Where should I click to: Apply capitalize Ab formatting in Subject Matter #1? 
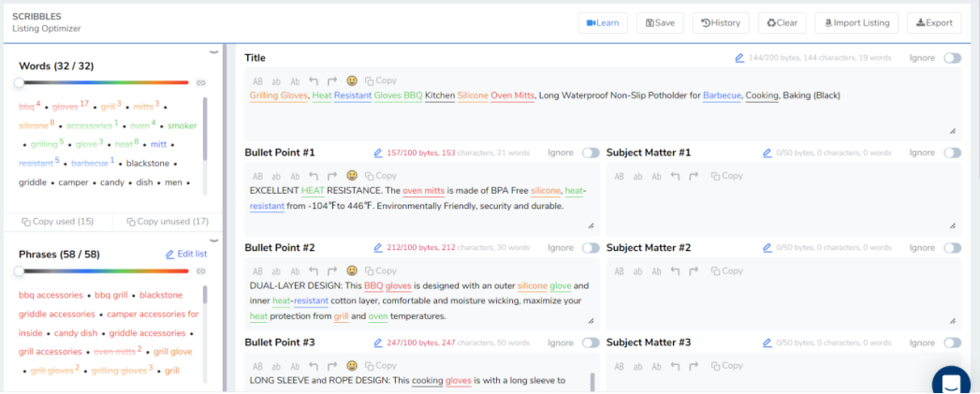pos(657,176)
